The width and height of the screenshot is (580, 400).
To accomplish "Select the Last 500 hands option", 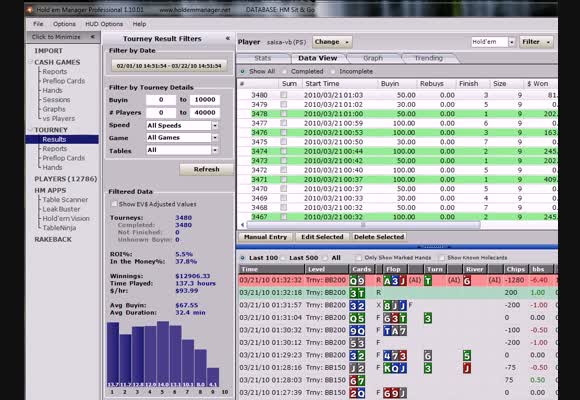I will (x=283, y=258).
